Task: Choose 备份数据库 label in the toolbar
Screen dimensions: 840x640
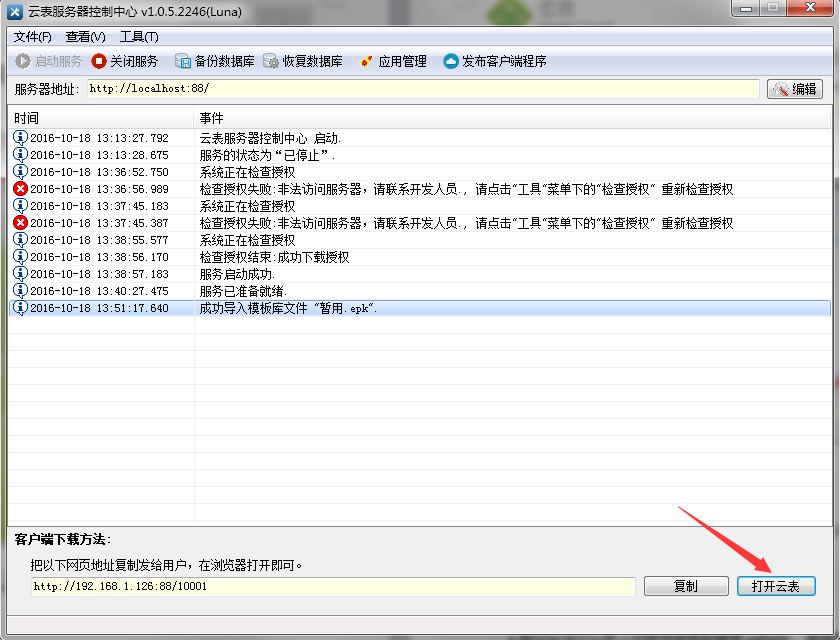Action: click(x=224, y=62)
